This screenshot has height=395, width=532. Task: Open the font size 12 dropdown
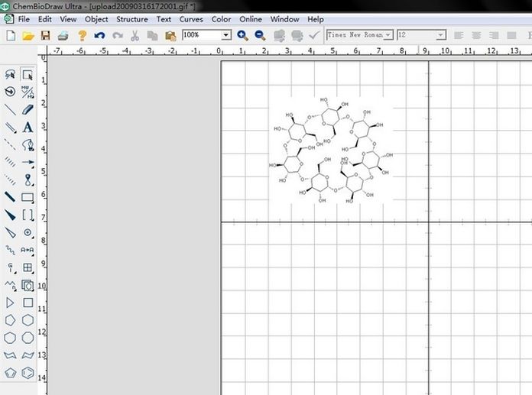[440, 35]
